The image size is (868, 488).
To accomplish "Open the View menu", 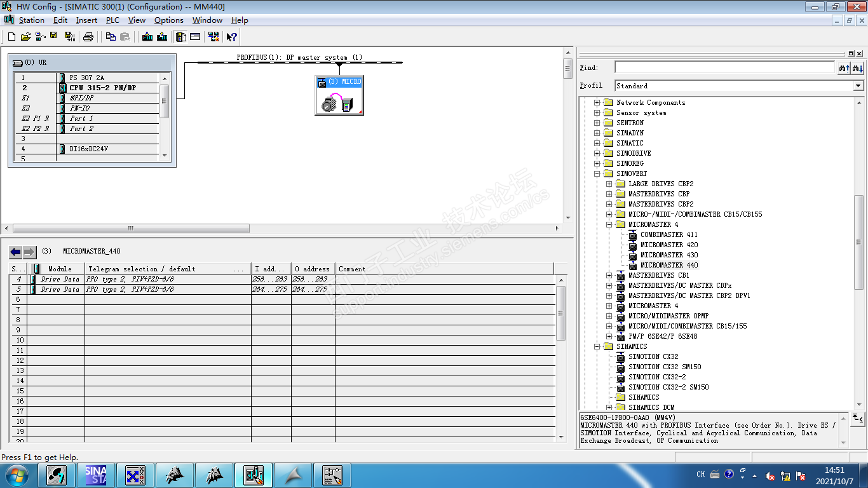I will 137,20.
